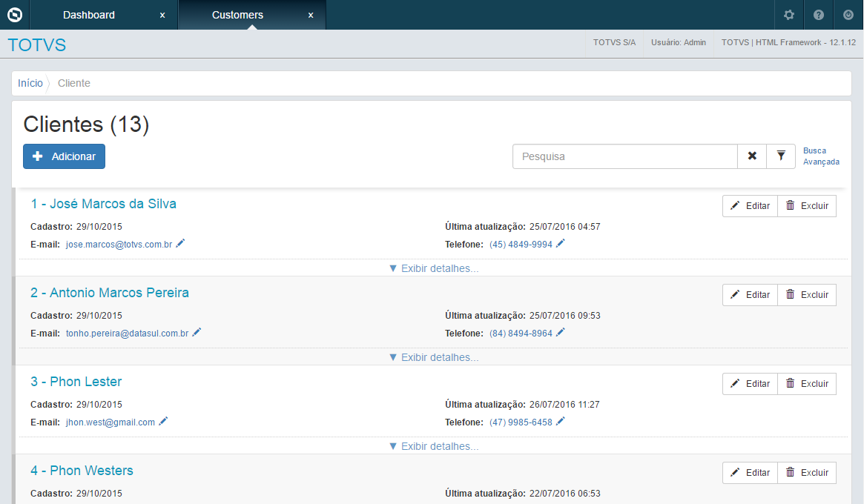Edit phone pencil for (47) 9985-6458
The width and height of the screenshot is (864, 504).
[561, 422]
